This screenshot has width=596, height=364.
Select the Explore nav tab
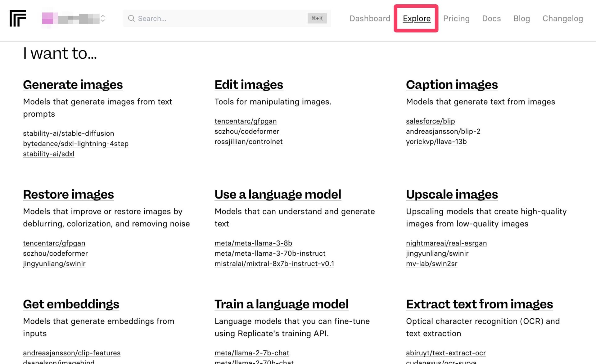click(x=416, y=18)
